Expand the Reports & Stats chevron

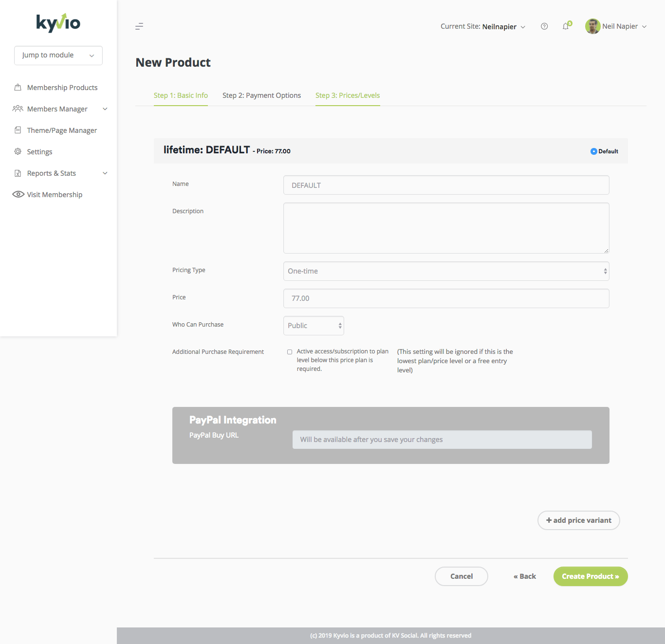pyautogui.click(x=105, y=173)
